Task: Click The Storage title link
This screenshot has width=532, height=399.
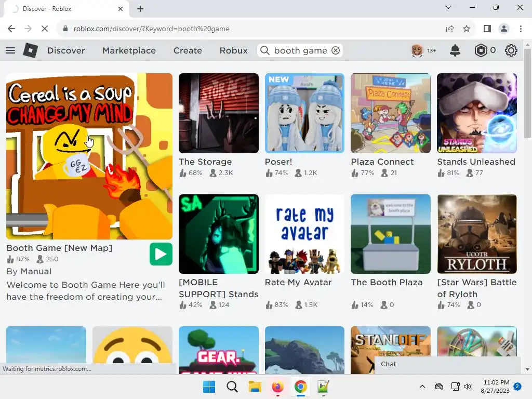Action: pos(205,162)
